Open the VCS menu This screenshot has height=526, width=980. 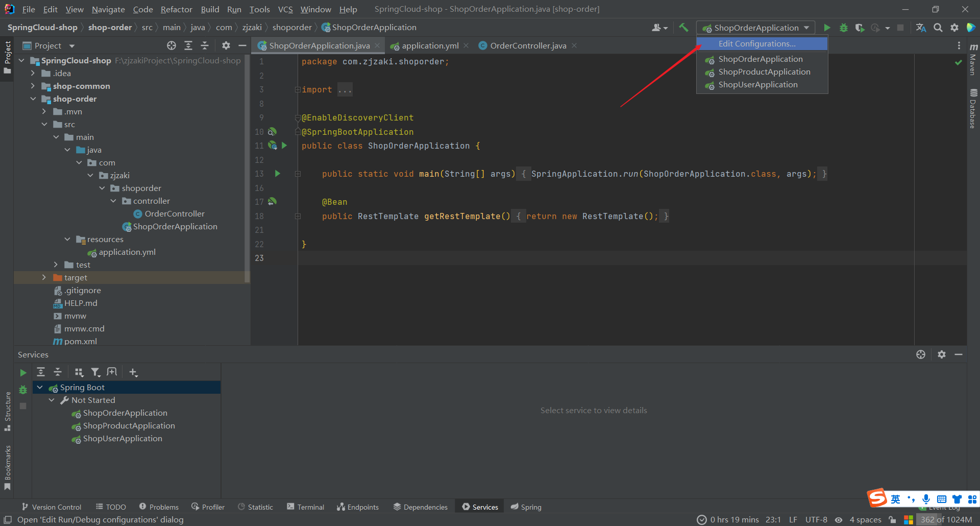pos(285,9)
